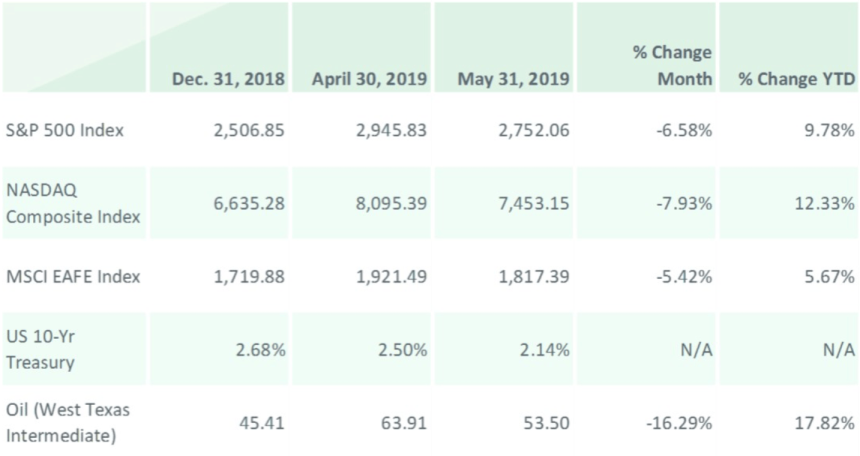
Task: Select the S&P 500 Index row label
Action: [x=65, y=130]
